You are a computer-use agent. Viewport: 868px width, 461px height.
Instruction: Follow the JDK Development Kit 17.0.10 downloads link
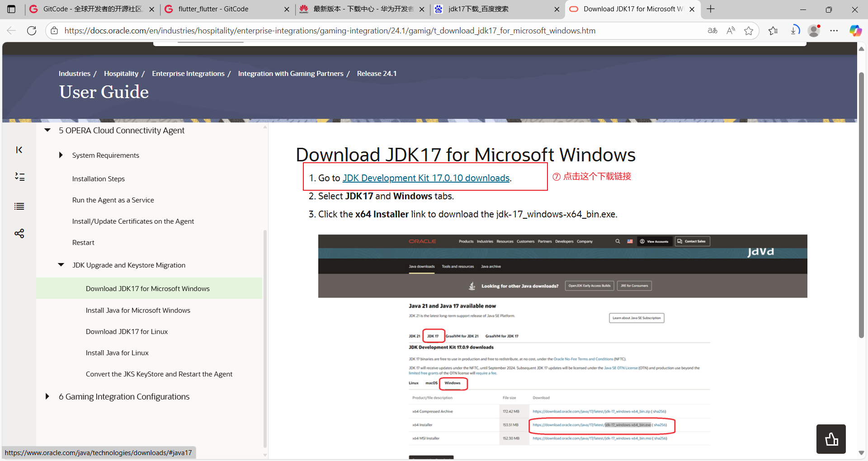pos(426,178)
